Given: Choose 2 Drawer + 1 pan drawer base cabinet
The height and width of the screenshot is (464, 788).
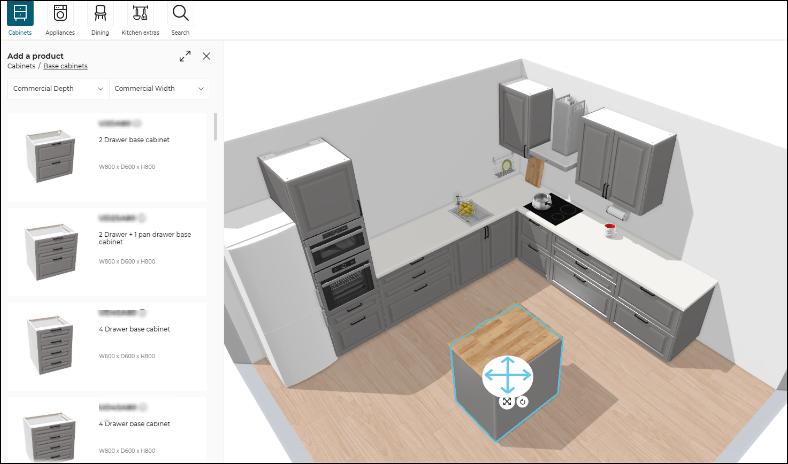Looking at the screenshot, I should [48, 251].
